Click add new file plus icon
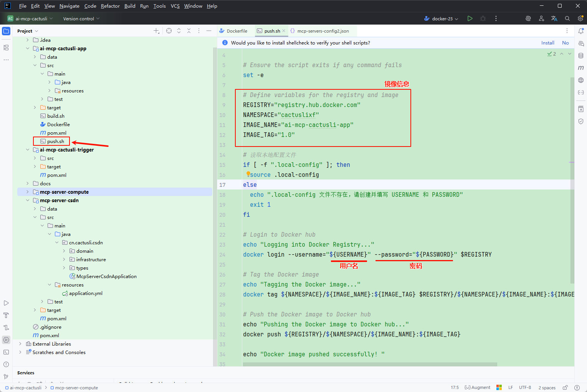This screenshot has height=392, width=587. coord(156,31)
